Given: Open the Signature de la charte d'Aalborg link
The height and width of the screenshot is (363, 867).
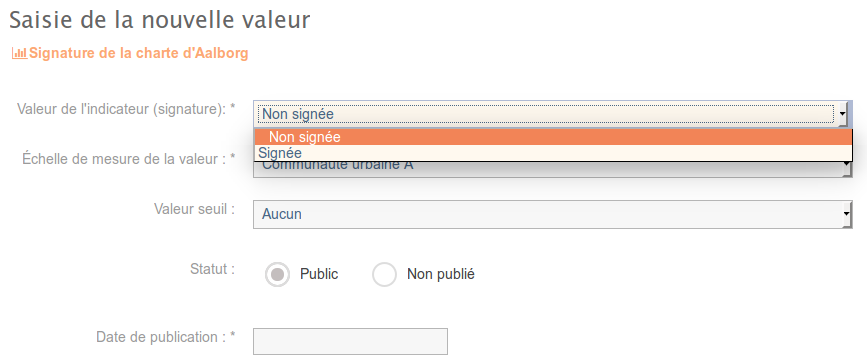Looking at the screenshot, I should point(138,54).
